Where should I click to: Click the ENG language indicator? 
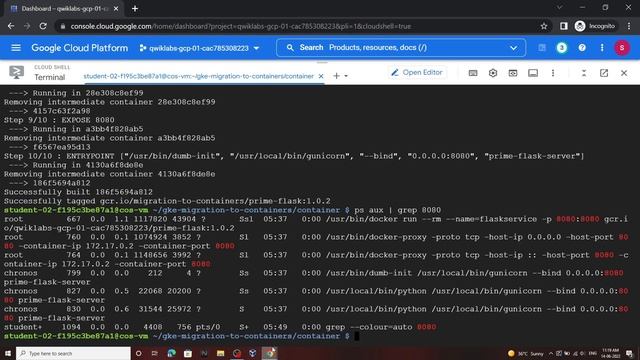coord(593,353)
